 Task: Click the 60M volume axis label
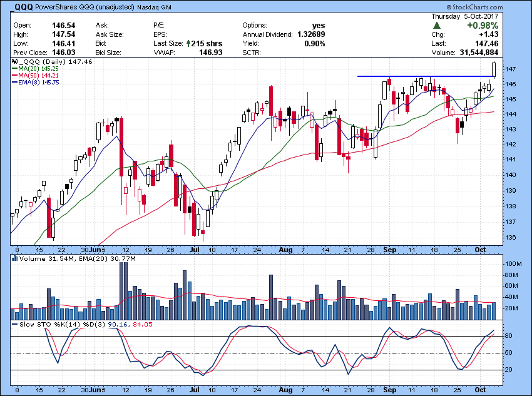click(511, 286)
